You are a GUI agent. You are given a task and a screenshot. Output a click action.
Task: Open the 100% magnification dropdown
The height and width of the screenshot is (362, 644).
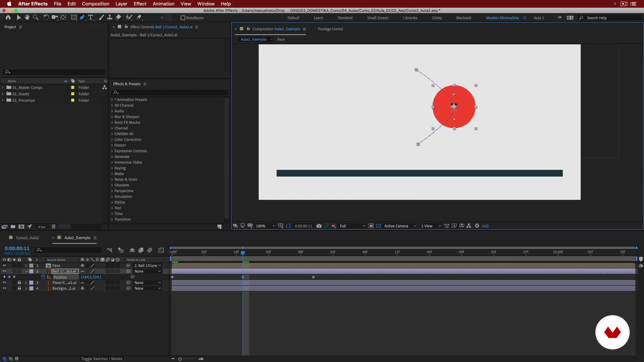265,226
